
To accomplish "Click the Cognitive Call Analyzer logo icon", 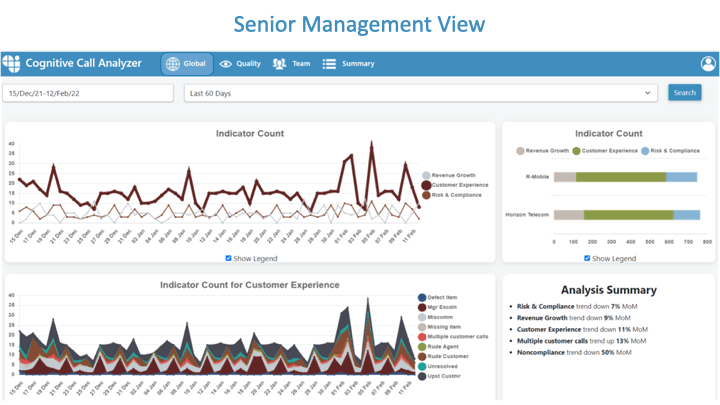I will [11, 64].
